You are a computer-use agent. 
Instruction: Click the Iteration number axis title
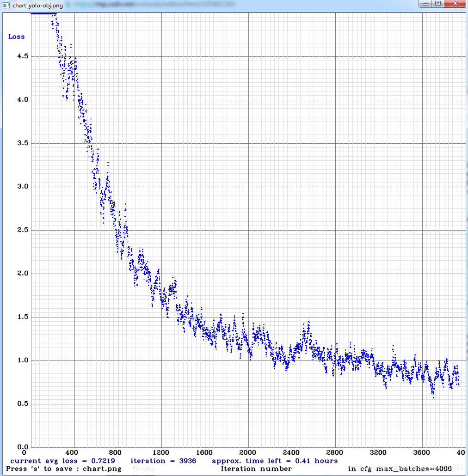point(256,469)
